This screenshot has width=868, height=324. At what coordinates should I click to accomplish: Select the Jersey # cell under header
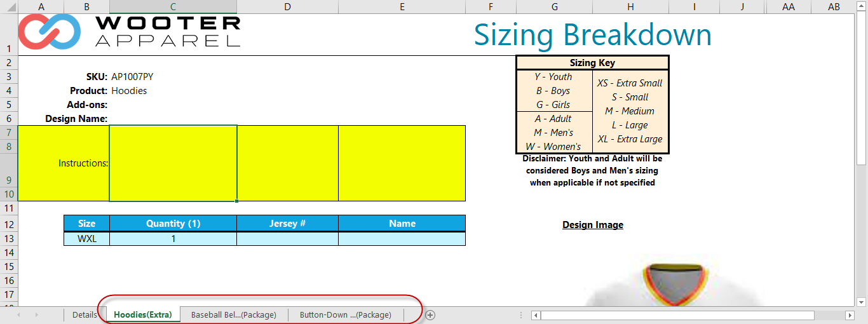[x=287, y=239]
